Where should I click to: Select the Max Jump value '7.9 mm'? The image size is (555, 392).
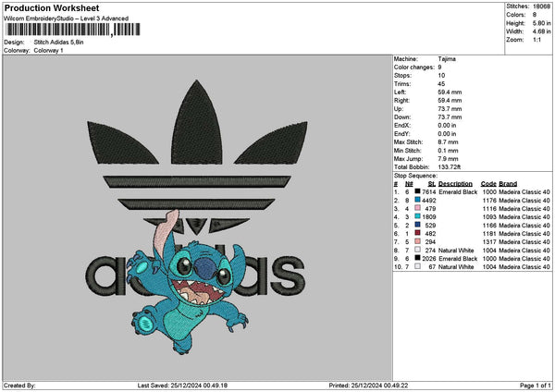click(448, 159)
